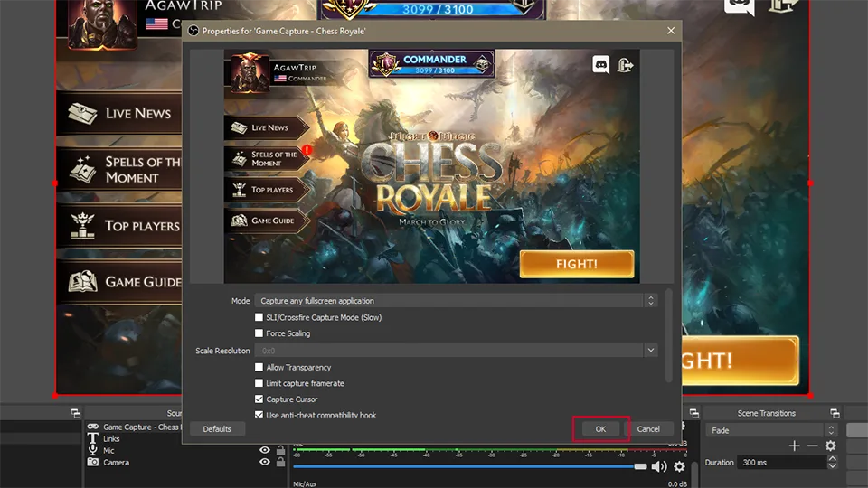Click the microphone icon of Mic source
This screenshot has width=868, height=488.
click(x=93, y=450)
